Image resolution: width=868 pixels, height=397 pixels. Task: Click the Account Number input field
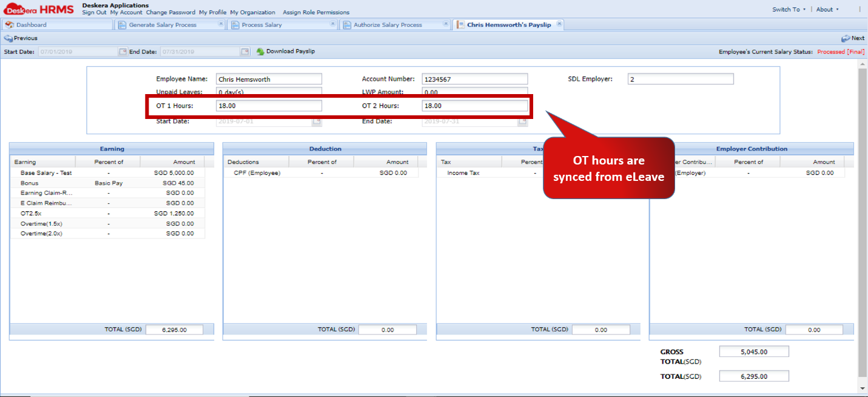pos(474,78)
